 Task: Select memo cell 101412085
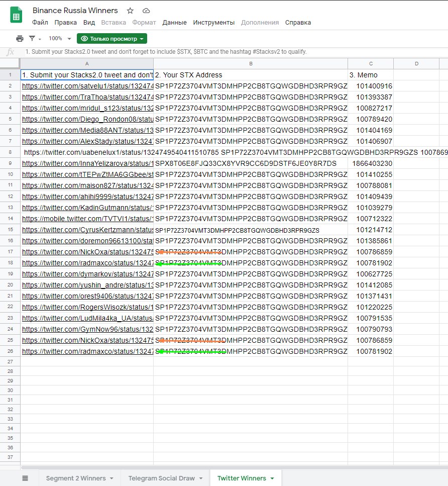[x=371, y=285]
